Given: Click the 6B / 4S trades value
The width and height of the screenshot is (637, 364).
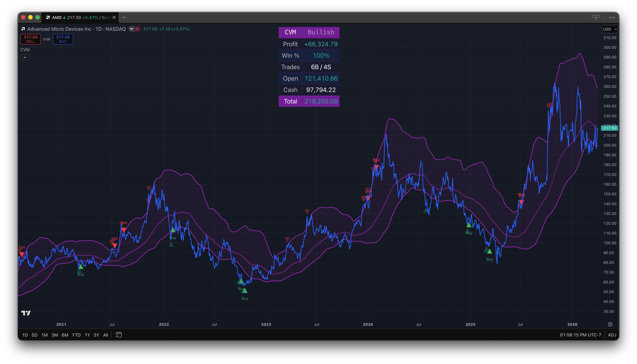Looking at the screenshot, I should point(321,67).
